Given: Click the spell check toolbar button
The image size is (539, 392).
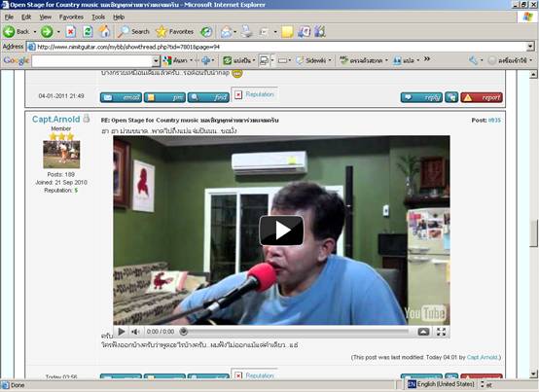Looking at the screenshot, I should tap(361, 60).
